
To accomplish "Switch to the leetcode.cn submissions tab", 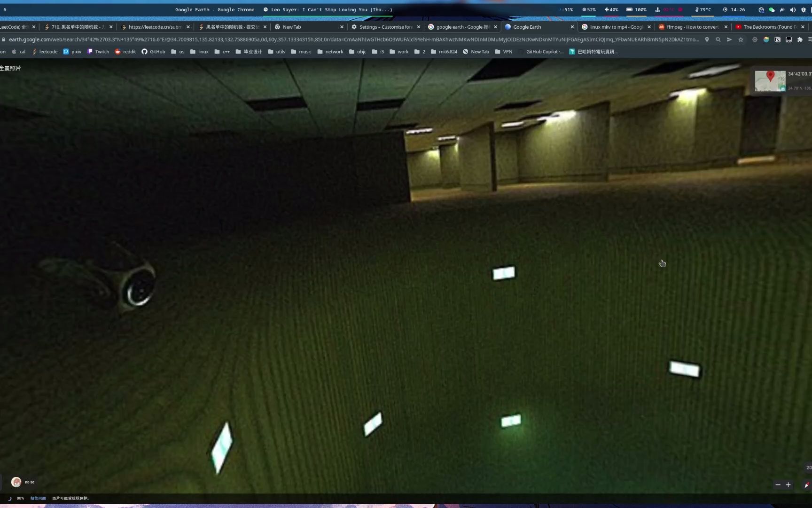I will (x=156, y=27).
